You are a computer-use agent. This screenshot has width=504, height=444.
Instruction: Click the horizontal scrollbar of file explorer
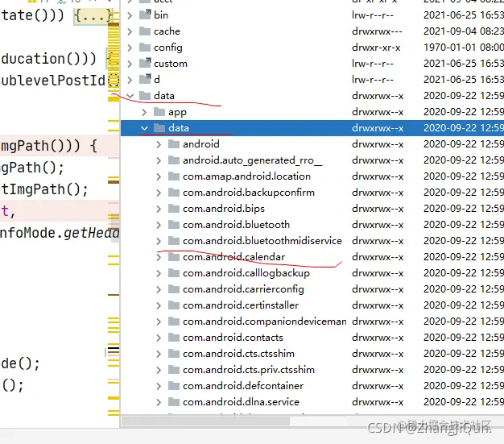(x=206, y=421)
